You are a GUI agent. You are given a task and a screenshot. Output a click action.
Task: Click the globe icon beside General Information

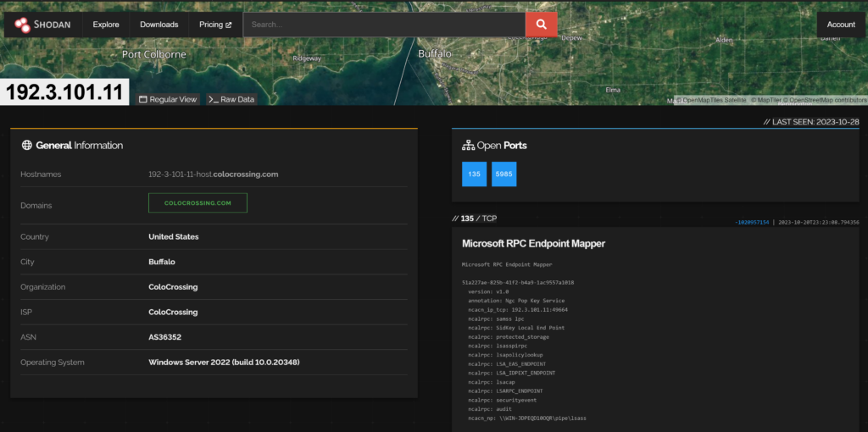pyautogui.click(x=26, y=146)
